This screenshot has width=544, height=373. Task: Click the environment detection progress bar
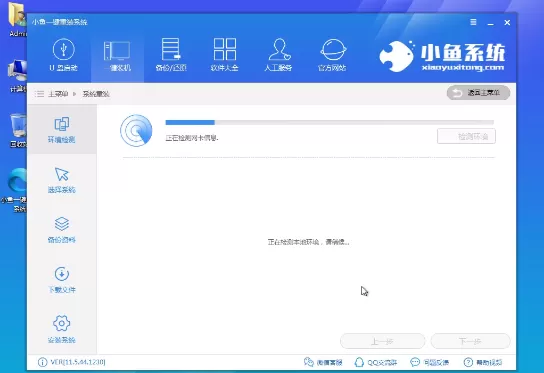tap(330, 122)
